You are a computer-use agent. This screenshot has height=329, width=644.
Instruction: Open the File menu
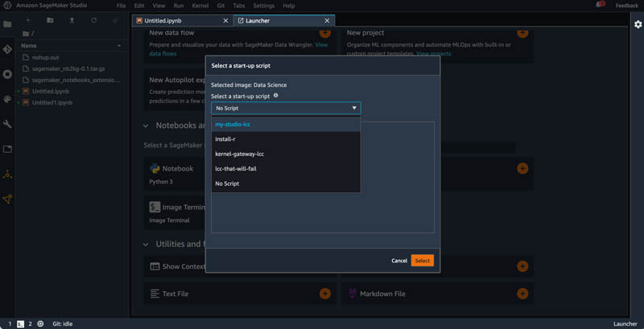click(121, 6)
